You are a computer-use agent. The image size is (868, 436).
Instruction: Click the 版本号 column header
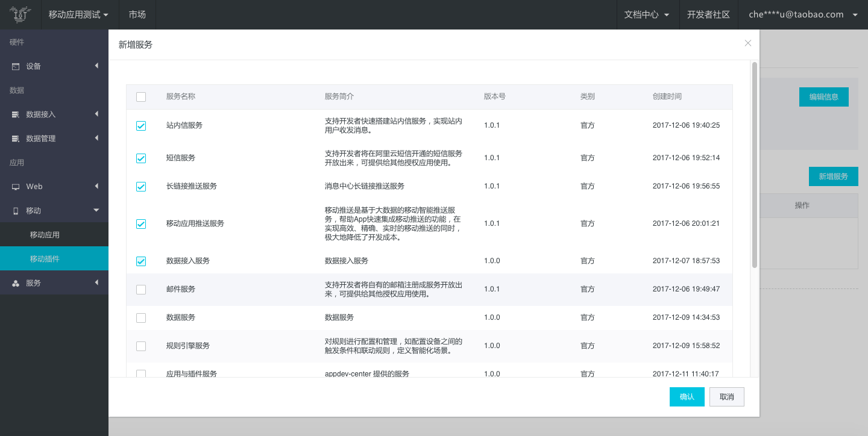[495, 96]
